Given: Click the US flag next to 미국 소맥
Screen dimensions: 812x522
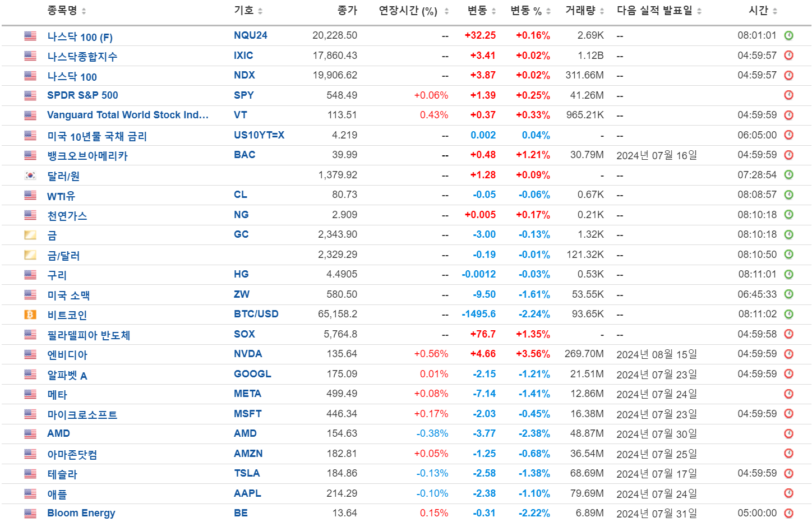Looking at the screenshot, I should (x=30, y=294).
